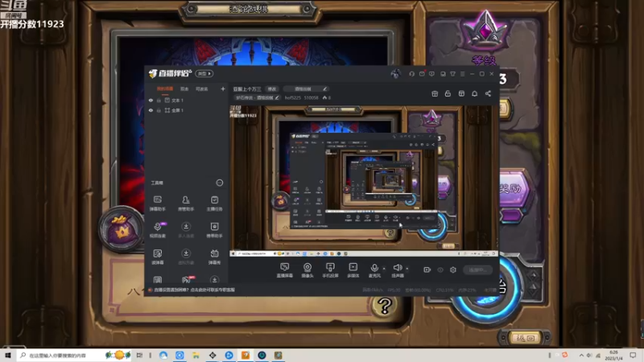Open 榜单助手 tool in toolbox
Image resolution: width=644 pixels, height=362 pixels.
coord(214,230)
